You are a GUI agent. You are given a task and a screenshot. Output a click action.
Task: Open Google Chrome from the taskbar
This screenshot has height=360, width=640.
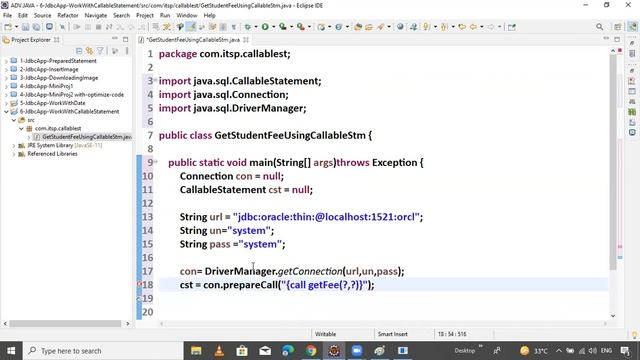click(x=311, y=351)
